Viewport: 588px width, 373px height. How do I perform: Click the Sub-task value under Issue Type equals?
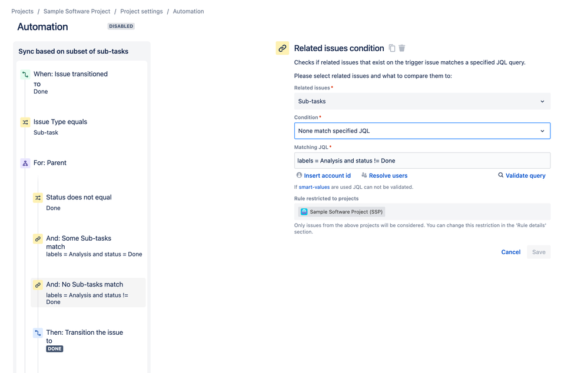pos(46,132)
